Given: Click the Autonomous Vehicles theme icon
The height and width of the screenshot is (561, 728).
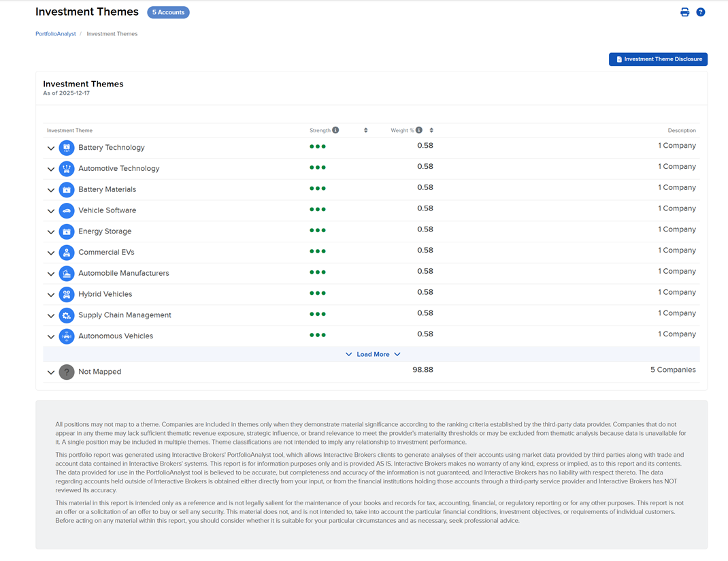Looking at the screenshot, I should click(67, 336).
